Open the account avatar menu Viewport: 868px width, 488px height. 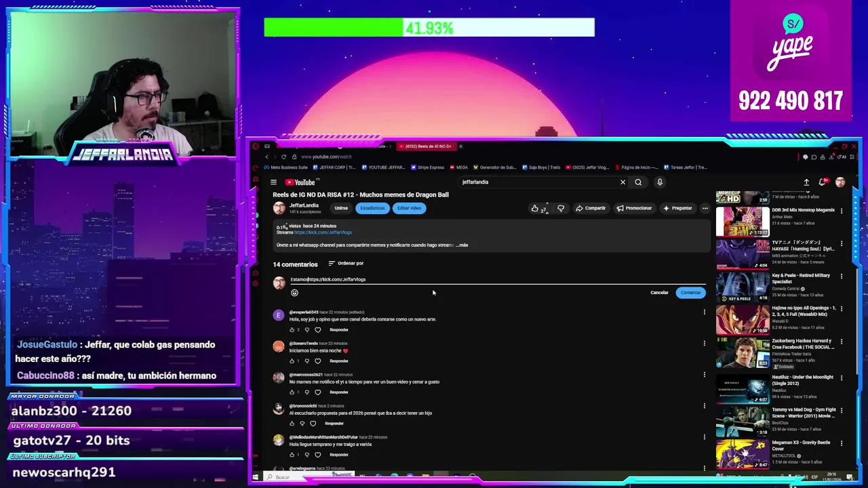pyautogui.click(x=840, y=182)
